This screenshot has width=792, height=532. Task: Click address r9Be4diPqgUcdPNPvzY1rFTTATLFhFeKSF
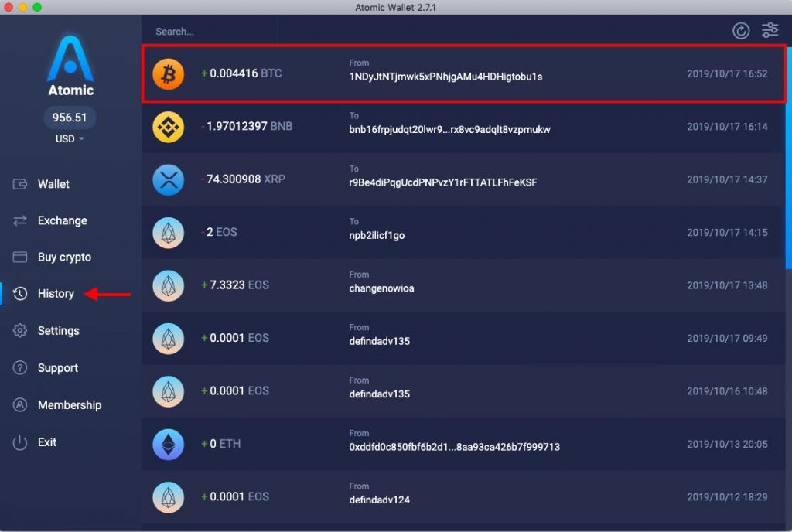[443, 182]
